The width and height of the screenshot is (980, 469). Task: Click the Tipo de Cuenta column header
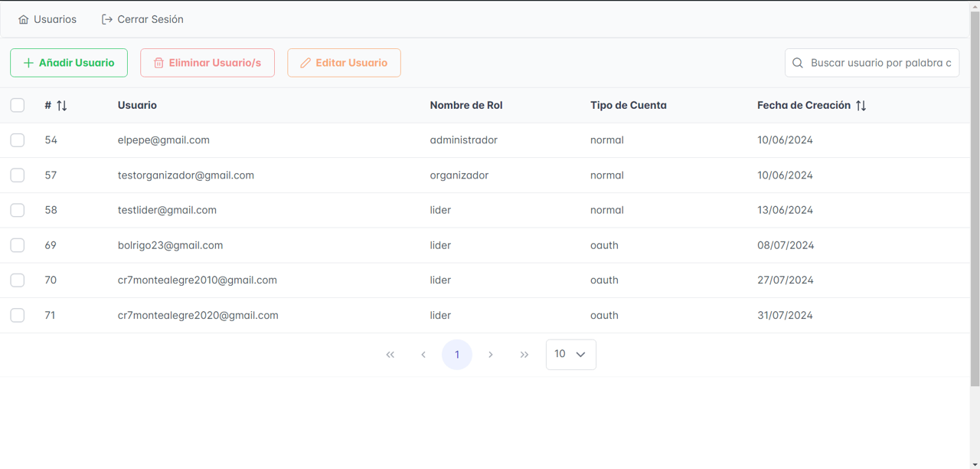click(629, 105)
